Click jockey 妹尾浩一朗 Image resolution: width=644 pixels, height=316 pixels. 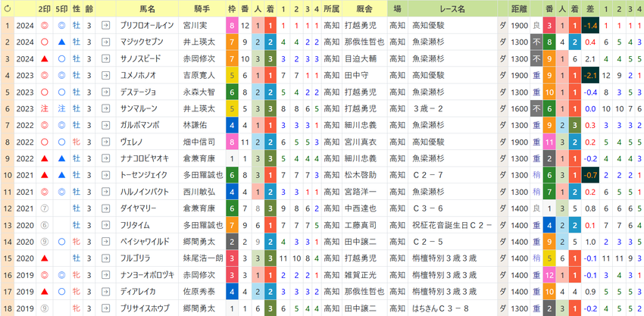203,258
